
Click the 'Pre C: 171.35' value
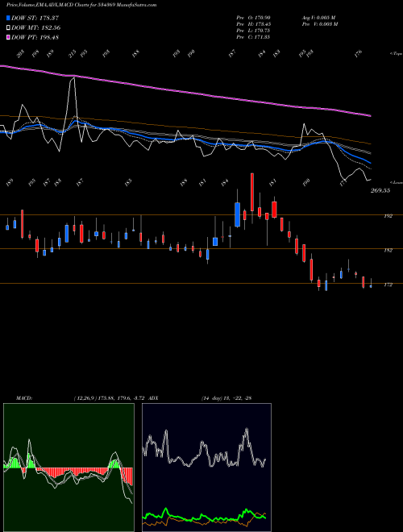coord(253,37)
